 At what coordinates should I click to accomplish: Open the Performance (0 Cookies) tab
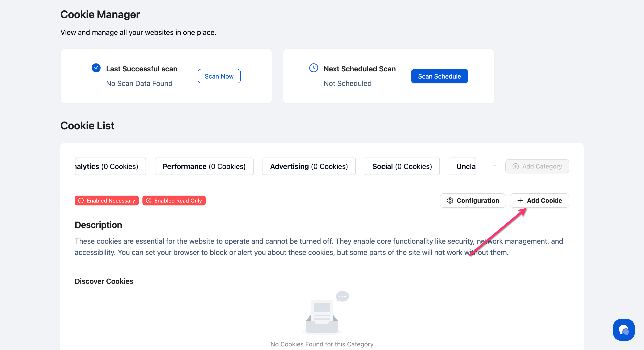pos(204,166)
